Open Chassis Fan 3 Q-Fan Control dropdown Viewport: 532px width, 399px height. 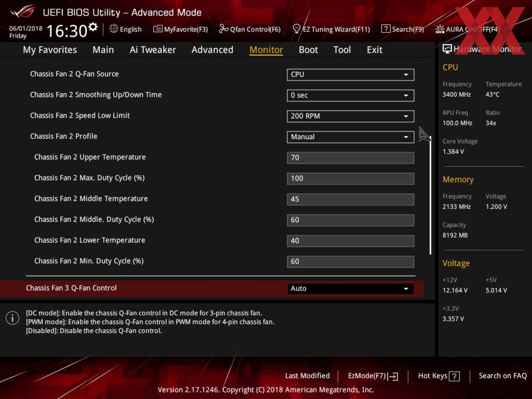click(x=350, y=289)
